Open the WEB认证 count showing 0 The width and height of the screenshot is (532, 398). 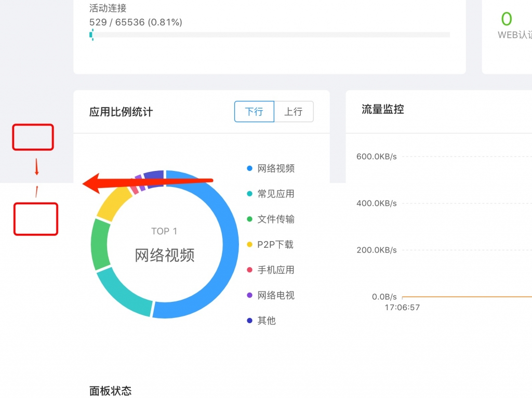pos(507,19)
